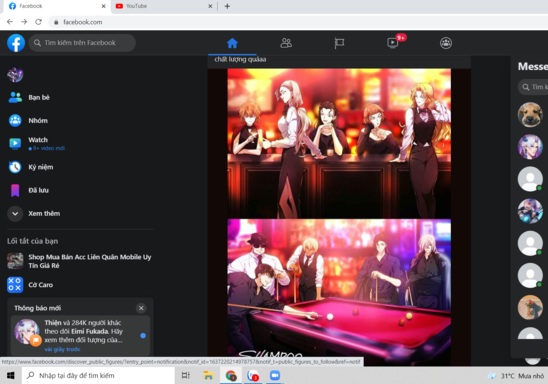Open chat with first default-avatar online contact

coord(530,179)
